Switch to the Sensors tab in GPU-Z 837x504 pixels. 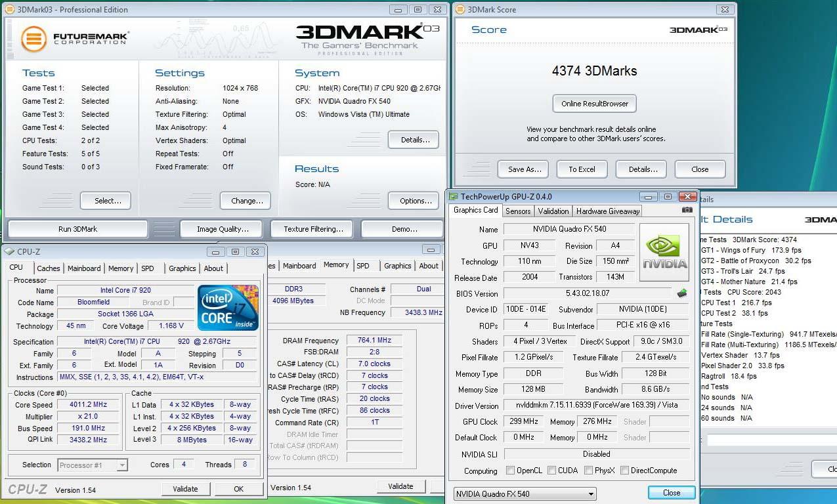(x=518, y=211)
